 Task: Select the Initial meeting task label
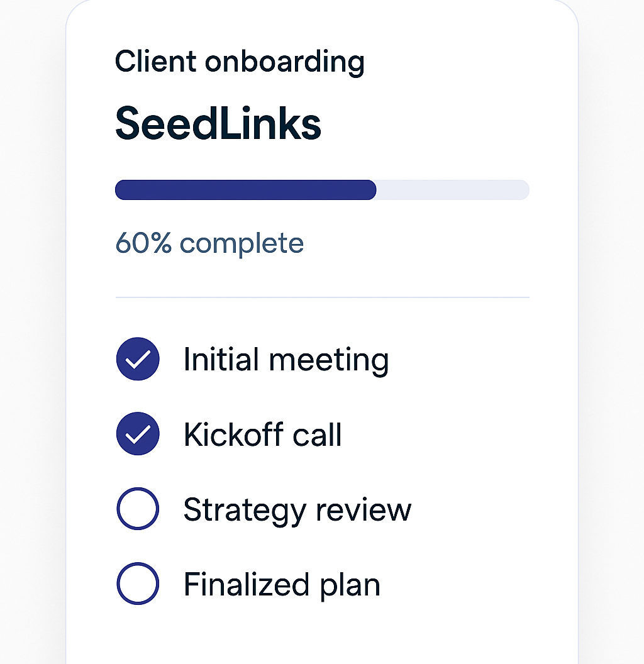pos(286,360)
